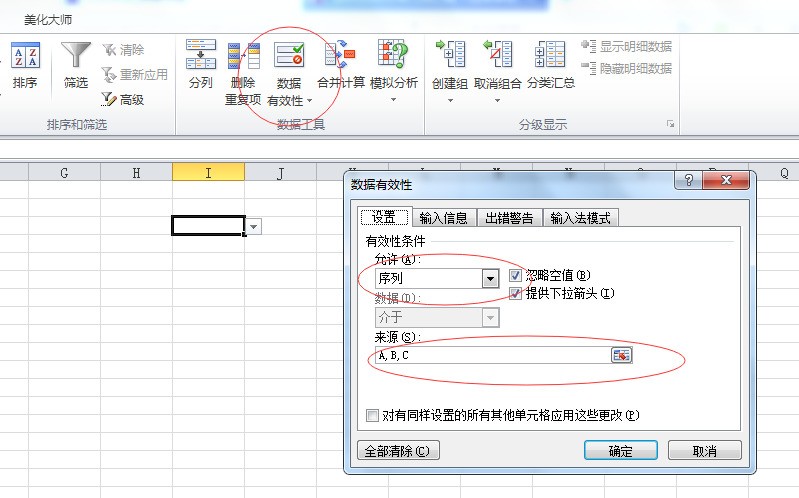The image size is (799, 498).
Task: Click 隐藏明细数据 hide detail
Action: point(627,68)
